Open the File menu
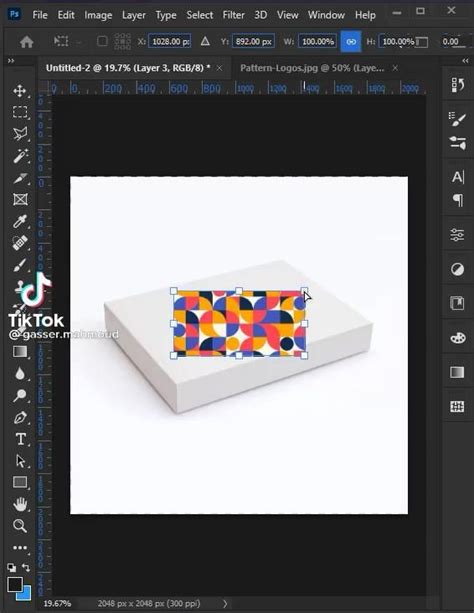This screenshot has height=613, width=474. pyautogui.click(x=40, y=15)
